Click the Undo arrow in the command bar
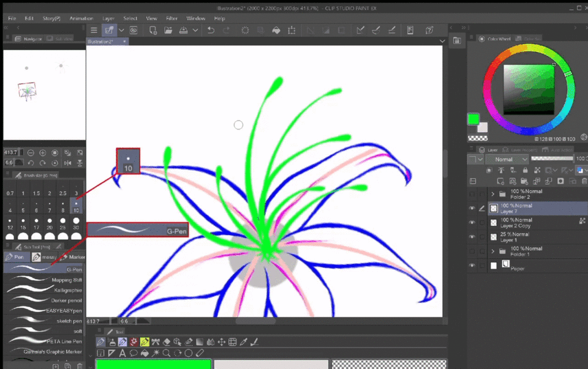The height and width of the screenshot is (369, 588). pyautogui.click(x=211, y=30)
